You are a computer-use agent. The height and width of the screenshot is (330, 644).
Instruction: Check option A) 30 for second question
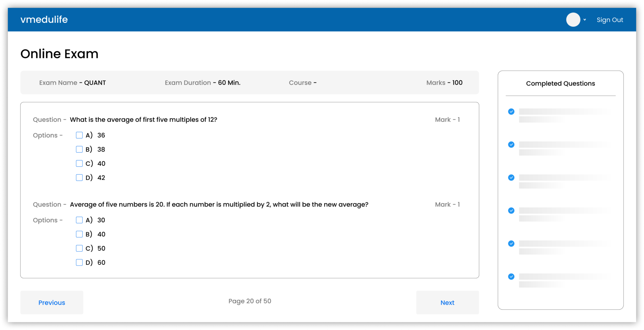79,220
